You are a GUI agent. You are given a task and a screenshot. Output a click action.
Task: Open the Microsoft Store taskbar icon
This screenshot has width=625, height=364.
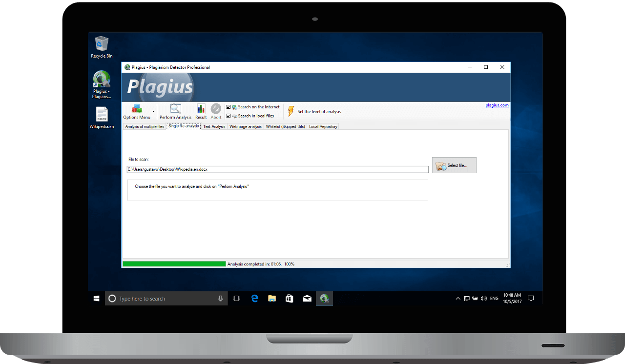tap(290, 299)
